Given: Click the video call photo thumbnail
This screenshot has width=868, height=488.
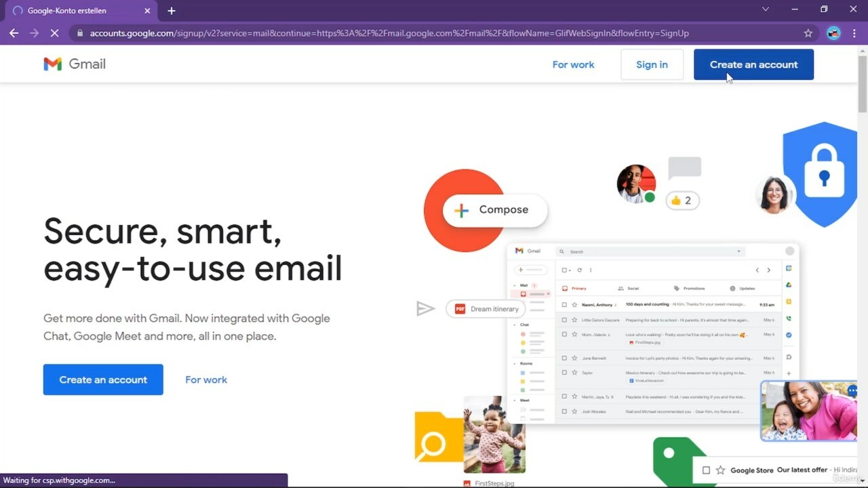Looking at the screenshot, I should [809, 411].
